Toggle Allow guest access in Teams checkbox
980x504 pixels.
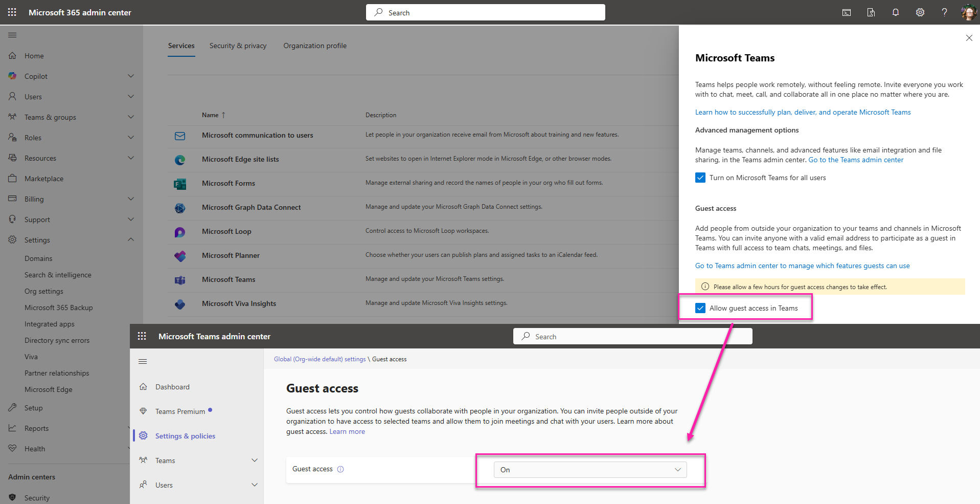pyautogui.click(x=700, y=308)
